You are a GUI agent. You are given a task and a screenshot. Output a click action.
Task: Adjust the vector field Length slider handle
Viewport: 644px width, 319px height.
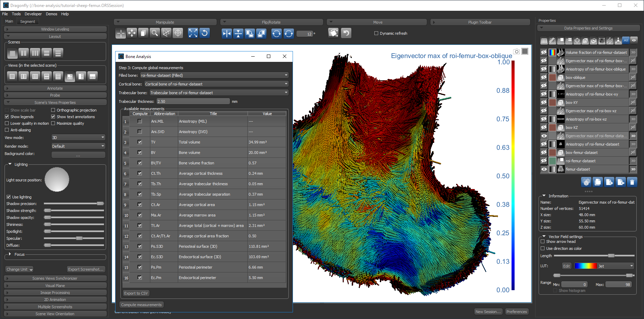(611, 256)
